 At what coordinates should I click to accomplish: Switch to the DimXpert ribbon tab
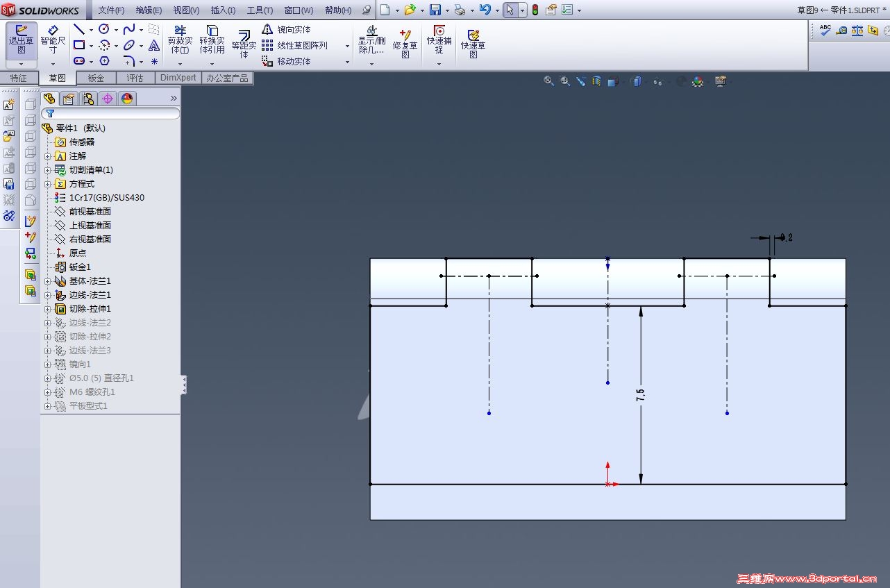click(x=178, y=78)
